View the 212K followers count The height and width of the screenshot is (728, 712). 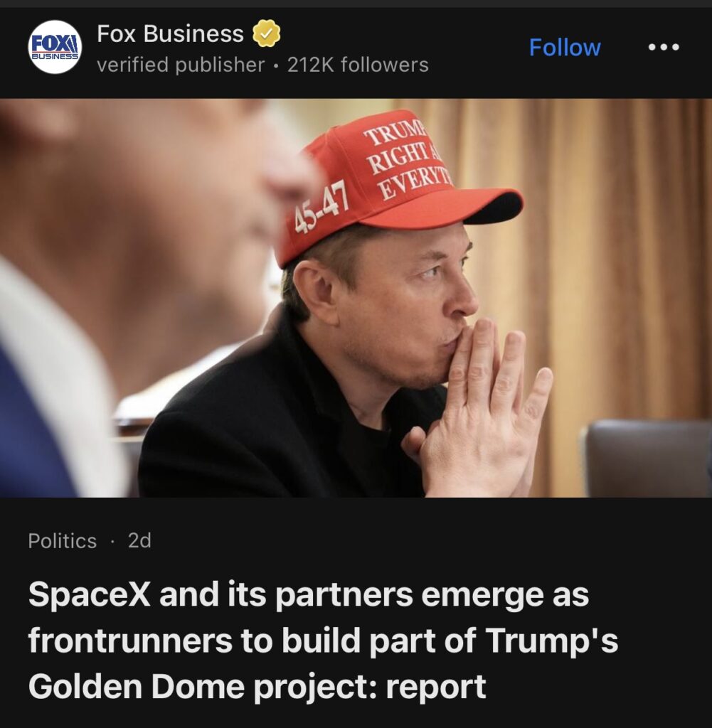click(358, 65)
